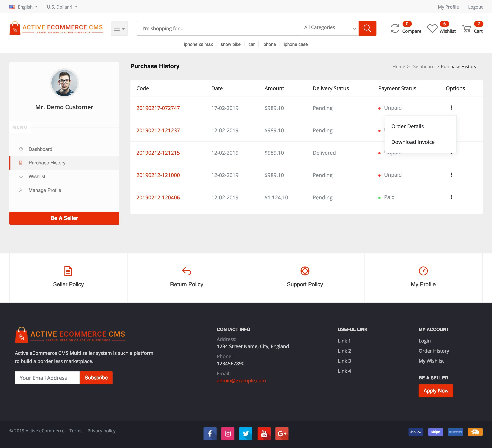
Task: Click the 'iphone xs max' search suggestion
Action: coord(198,44)
